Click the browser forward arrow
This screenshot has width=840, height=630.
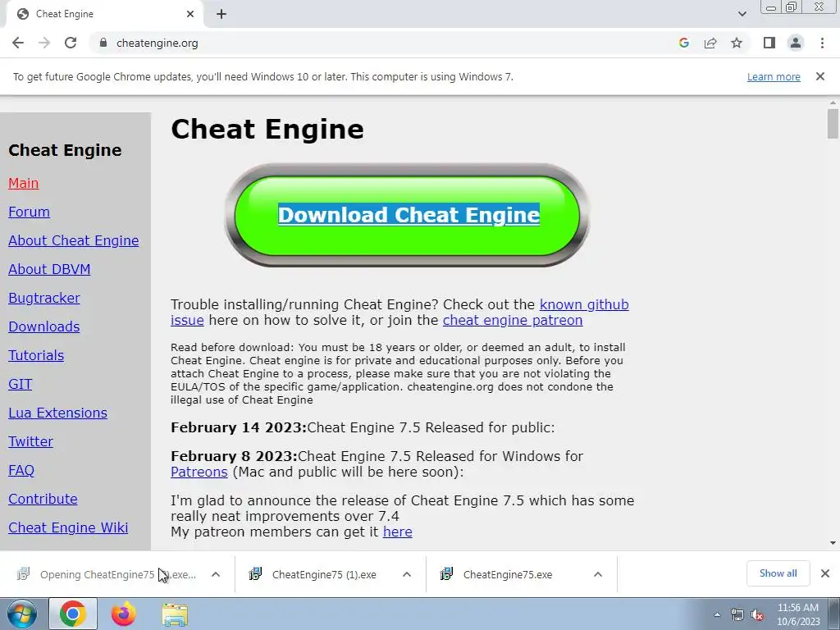tap(44, 43)
